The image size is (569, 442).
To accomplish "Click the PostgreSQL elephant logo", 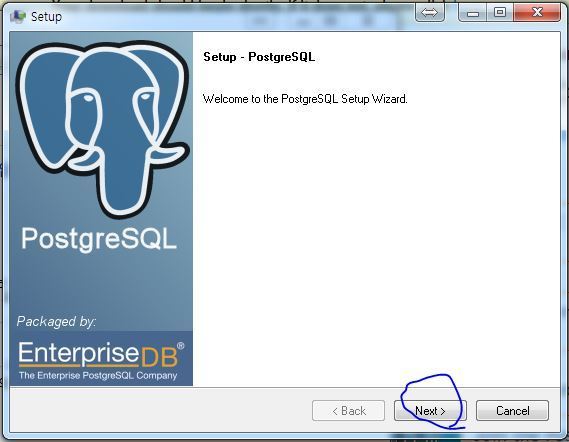I will [102, 129].
